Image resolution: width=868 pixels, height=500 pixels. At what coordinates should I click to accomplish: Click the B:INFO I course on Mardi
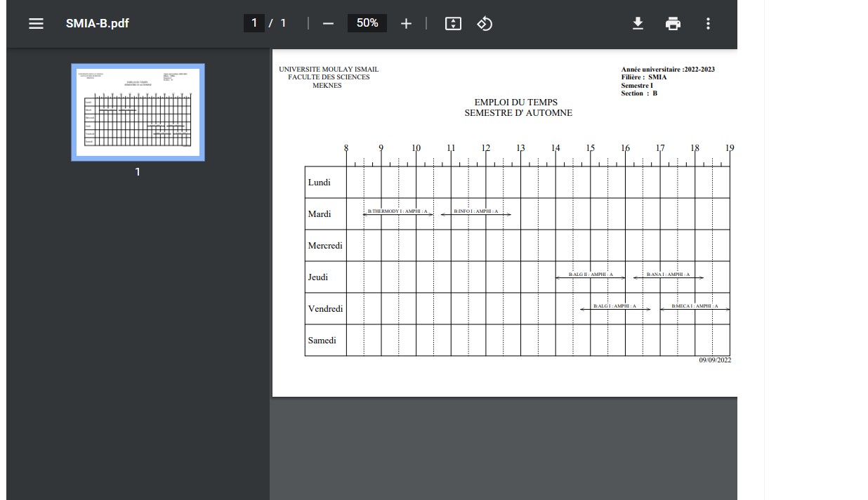point(475,211)
